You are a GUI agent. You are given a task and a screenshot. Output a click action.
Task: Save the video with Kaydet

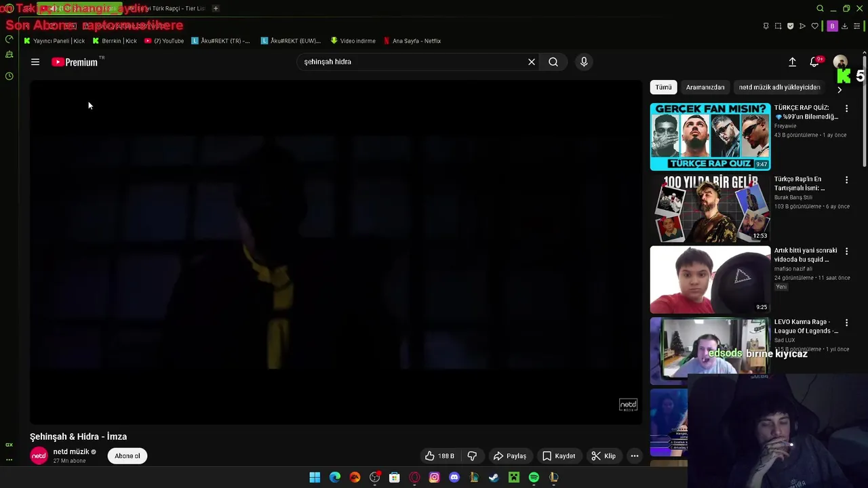559,456
